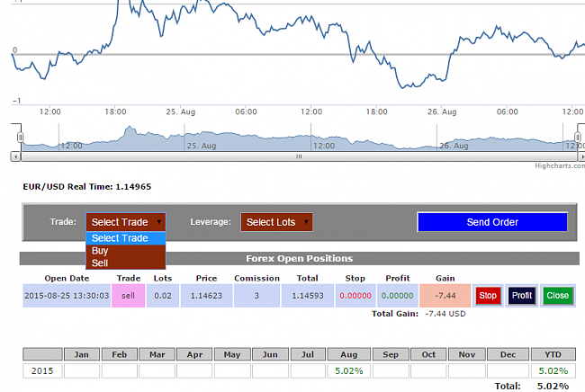Viewport: 585px width, 392px height.
Task: Choose the highlighted Select Trade option
Action: [x=126, y=238]
